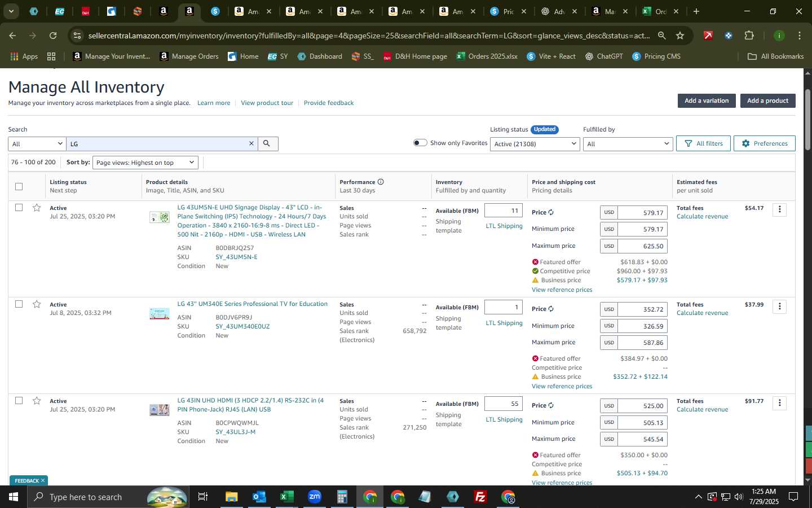This screenshot has height=508, width=812.
Task: Open the Manage Orders bookmark
Action: (189, 56)
